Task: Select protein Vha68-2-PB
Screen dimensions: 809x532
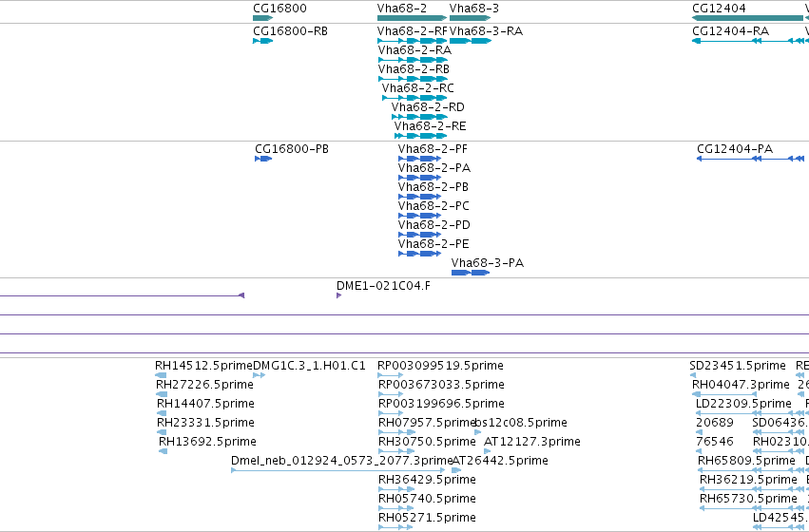Action: [x=433, y=186]
